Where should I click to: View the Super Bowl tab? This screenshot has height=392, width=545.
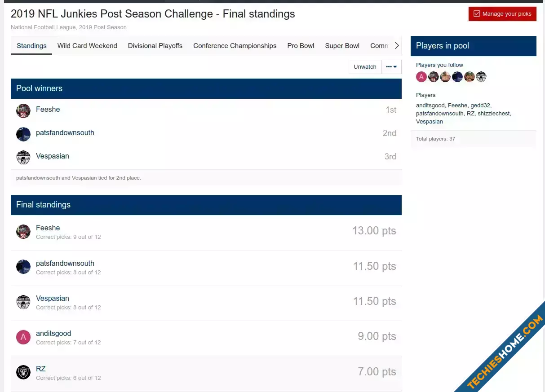point(342,46)
